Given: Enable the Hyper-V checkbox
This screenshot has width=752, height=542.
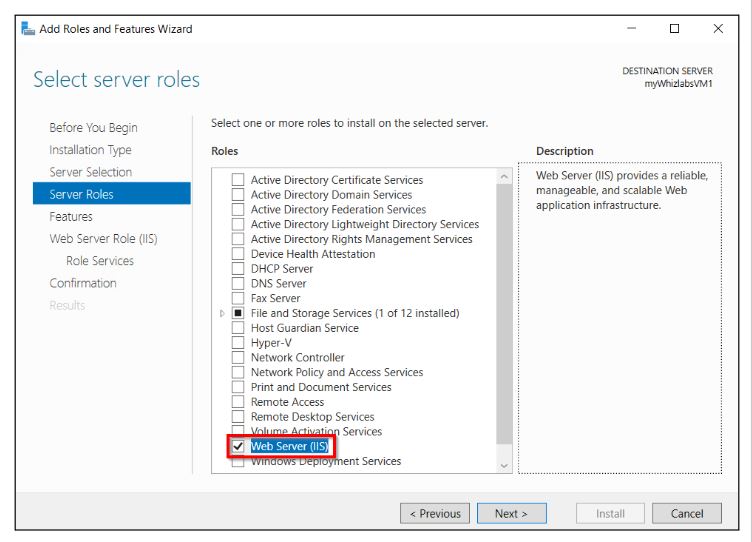Looking at the screenshot, I should (x=238, y=343).
